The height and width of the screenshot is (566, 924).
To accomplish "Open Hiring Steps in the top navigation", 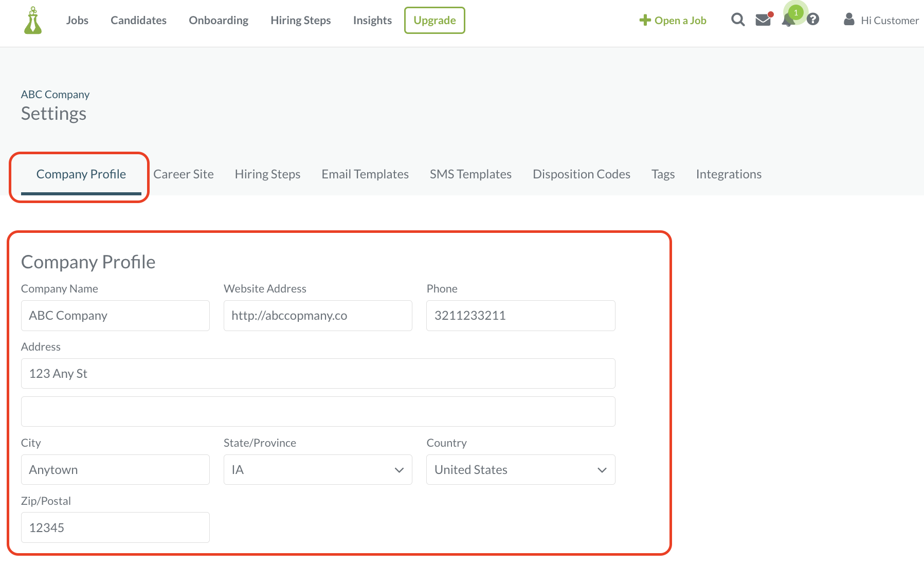I will (x=301, y=20).
